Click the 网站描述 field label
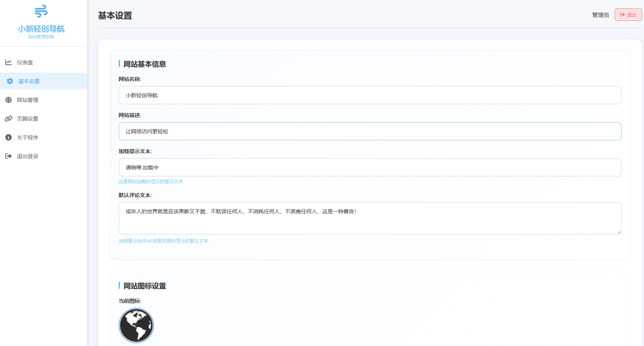 click(x=130, y=115)
